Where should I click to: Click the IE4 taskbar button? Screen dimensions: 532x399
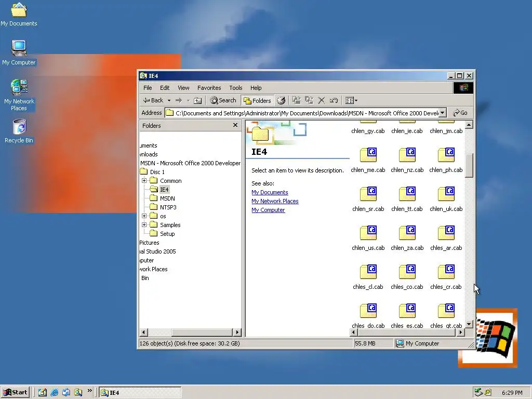pyautogui.click(x=140, y=393)
